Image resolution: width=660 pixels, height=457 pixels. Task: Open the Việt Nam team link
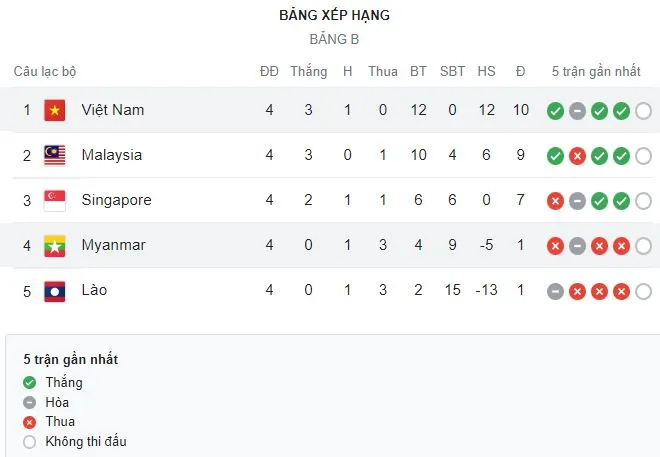[x=113, y=110]
